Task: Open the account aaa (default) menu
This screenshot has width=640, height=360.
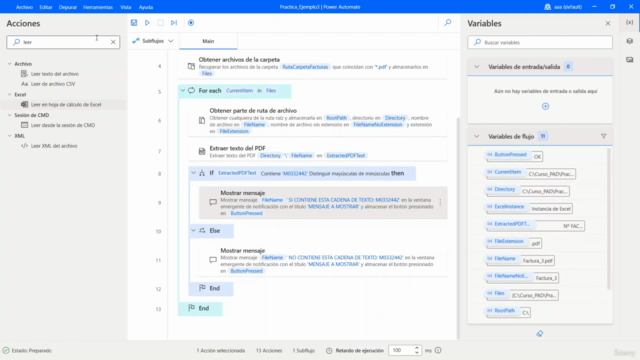Action: 563,7
